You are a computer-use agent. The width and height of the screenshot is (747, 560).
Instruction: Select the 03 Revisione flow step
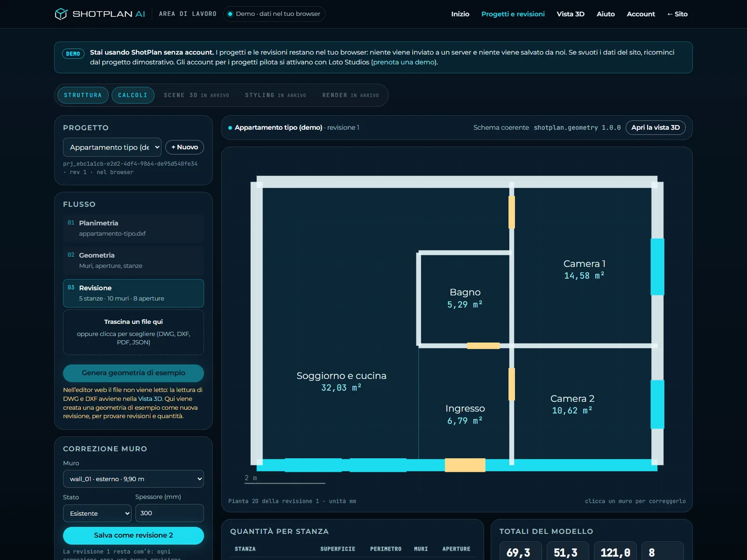134,293
